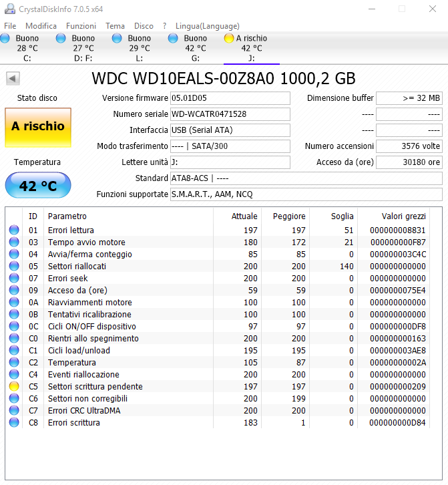Click the Standard field ATA8-ACS
This screenshot has width=448, height=485.
(x=306, y=178)
